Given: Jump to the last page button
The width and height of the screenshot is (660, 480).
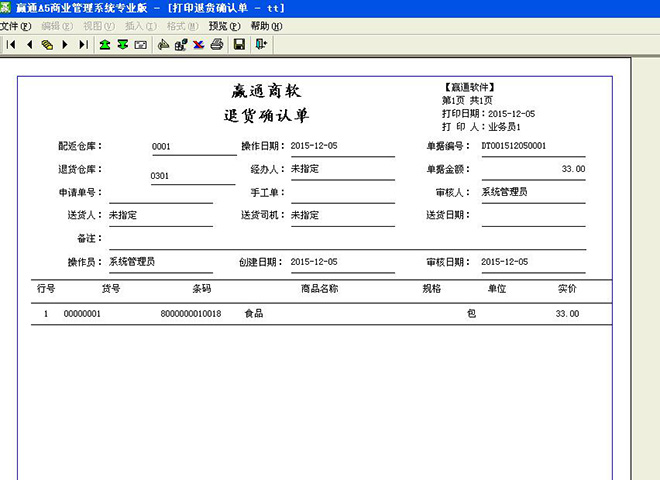Looking at the screenshot, I should coord(83,45).
